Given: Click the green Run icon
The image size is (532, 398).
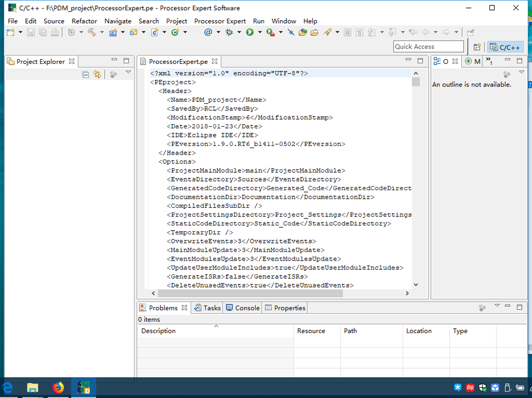Looking at the screenshot, I should [x=250, y=33].
